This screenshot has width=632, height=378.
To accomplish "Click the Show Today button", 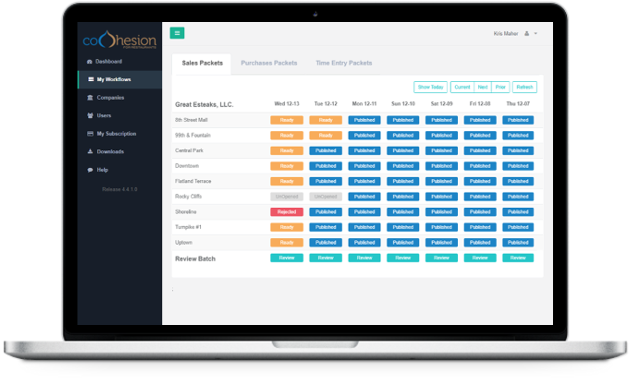I will (430, 87).
